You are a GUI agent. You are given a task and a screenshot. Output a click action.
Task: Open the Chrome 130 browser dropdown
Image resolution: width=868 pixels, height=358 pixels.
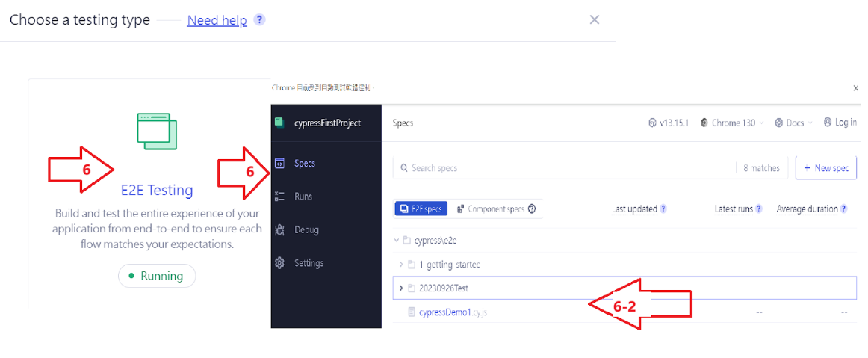732,123
